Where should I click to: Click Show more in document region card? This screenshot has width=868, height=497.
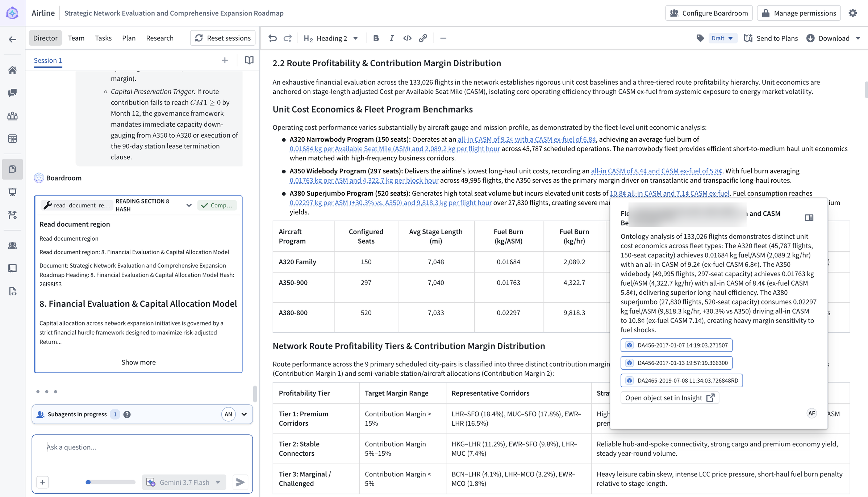(138, 362)
